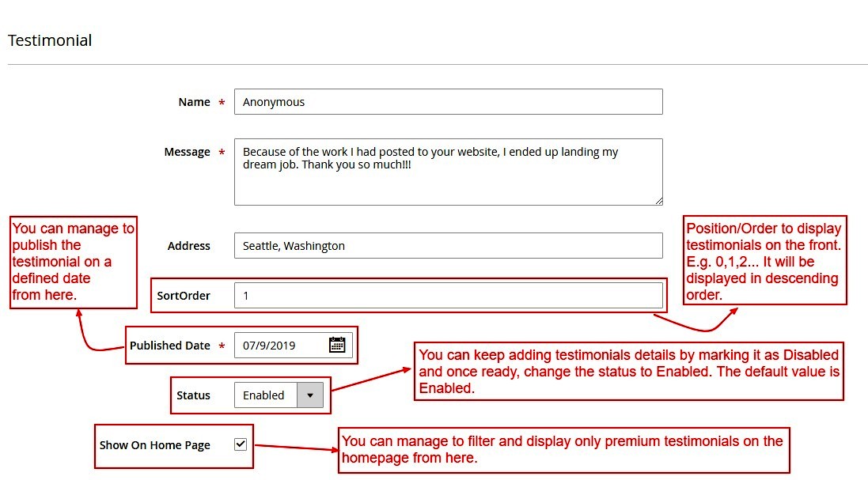Screen dimensions: 868x480
Task: Open the Status dropdown
Action: tap(309, 395)
